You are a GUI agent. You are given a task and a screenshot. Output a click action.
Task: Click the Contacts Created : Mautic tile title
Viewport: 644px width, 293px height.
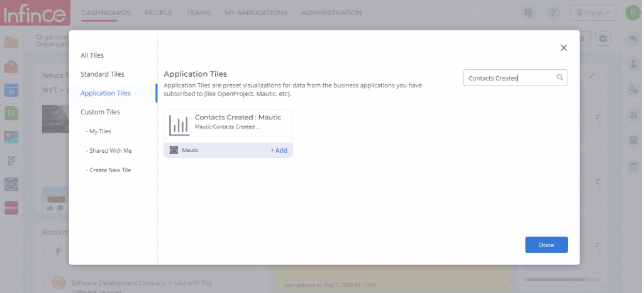238,118
